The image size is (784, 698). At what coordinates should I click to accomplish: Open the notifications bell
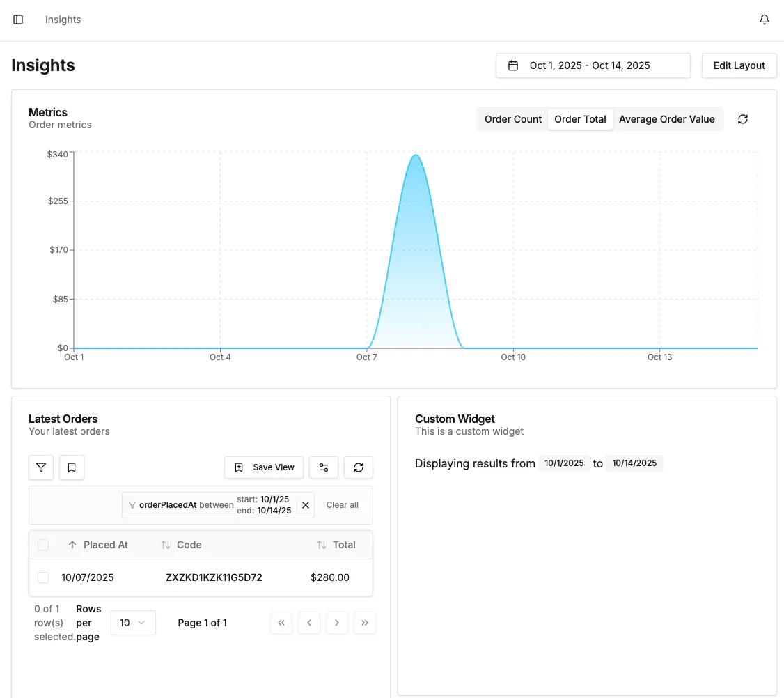point(765,20)
